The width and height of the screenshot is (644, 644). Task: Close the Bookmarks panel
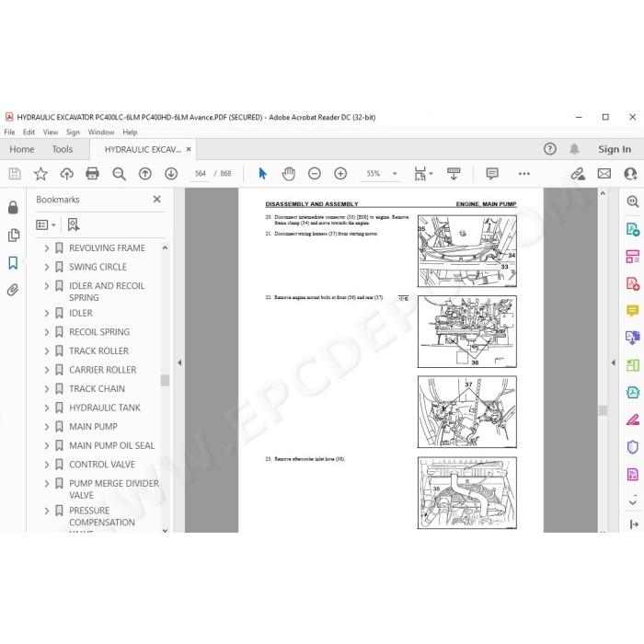coord(157,200)
